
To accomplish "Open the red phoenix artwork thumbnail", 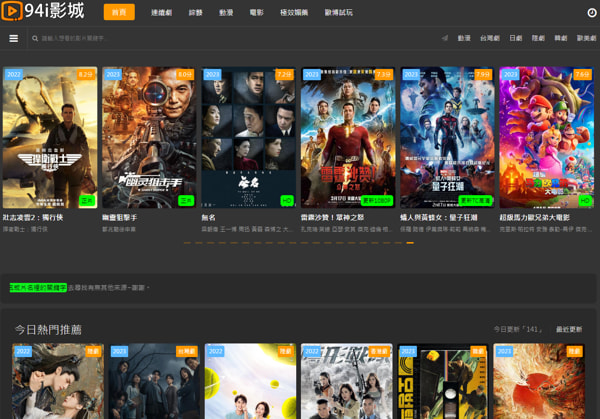I will [x=539, y=381].
